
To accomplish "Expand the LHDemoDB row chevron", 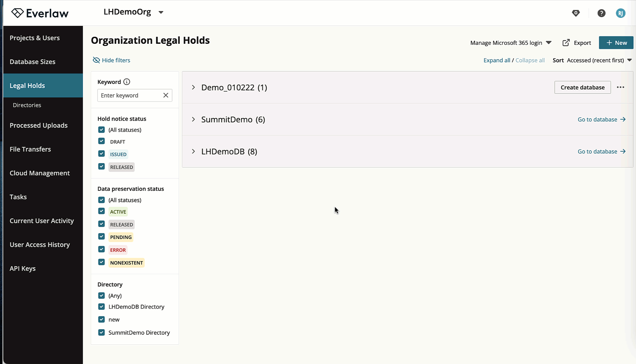I will pyautogui.click(x=193, y=151).
